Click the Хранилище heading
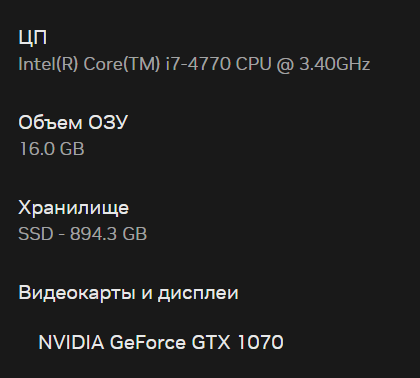The height and width of the screenshot is (378, 420). coord(74,208)
